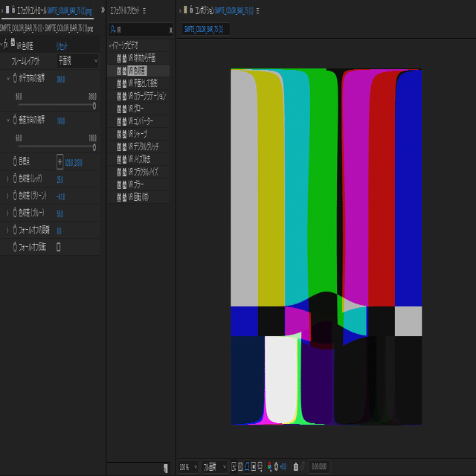Open the エフェクト&プリセット panel menu

pos(144,11)
